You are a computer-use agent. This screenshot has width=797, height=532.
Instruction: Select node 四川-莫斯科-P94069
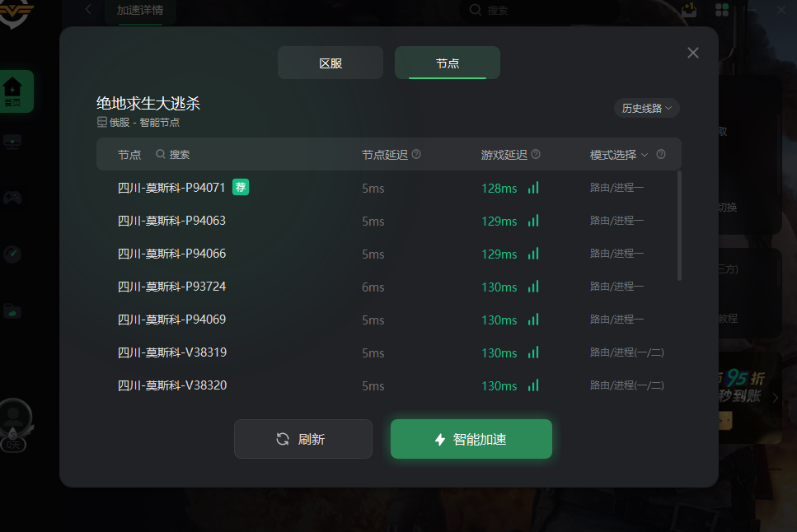pyautogui.click(x=389, y=320)
